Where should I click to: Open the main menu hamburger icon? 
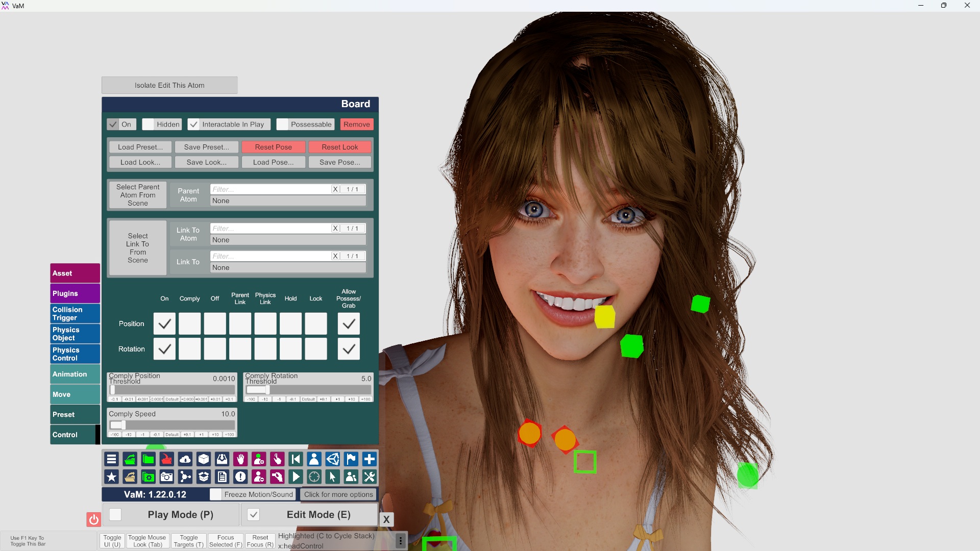pos(111,459)
